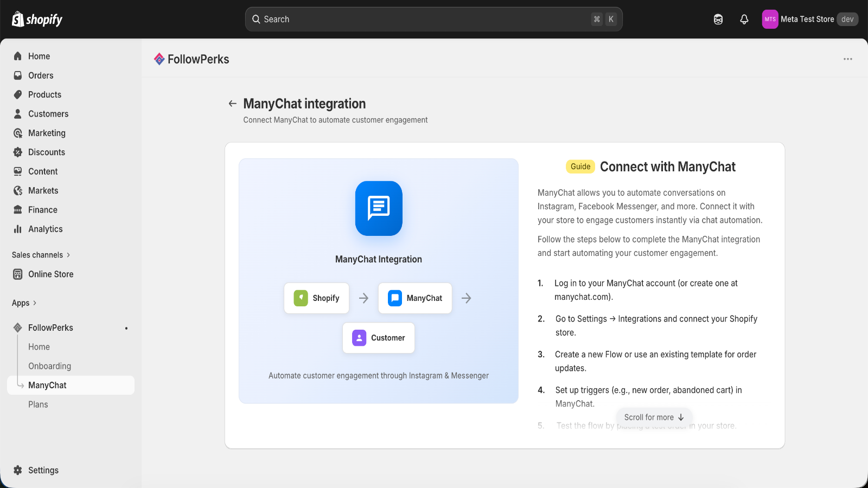868x488 pixels.
Task: Click the Analytics bar chart icon
Action: pyautogui.click(x=18, y=229)
